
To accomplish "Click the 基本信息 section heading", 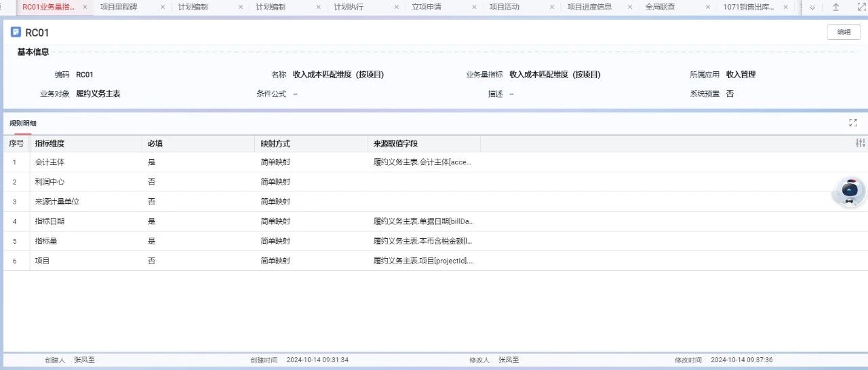I will point(33,52).
